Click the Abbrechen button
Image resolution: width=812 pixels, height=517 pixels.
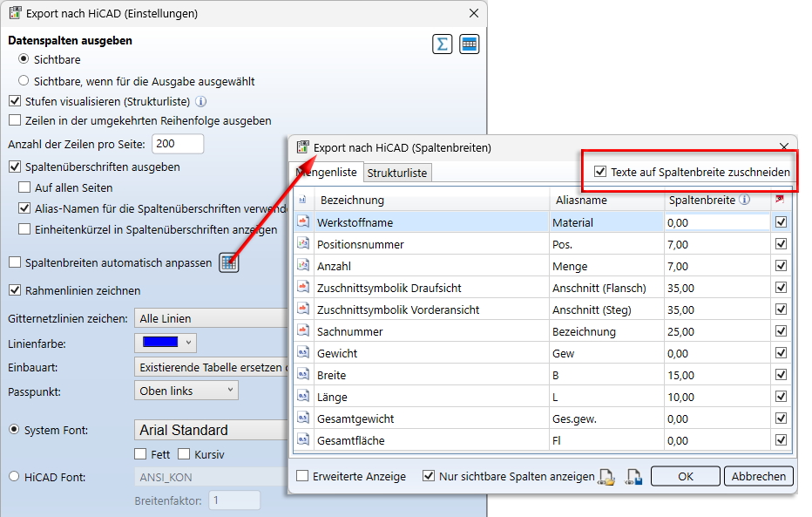coord(759,476)
